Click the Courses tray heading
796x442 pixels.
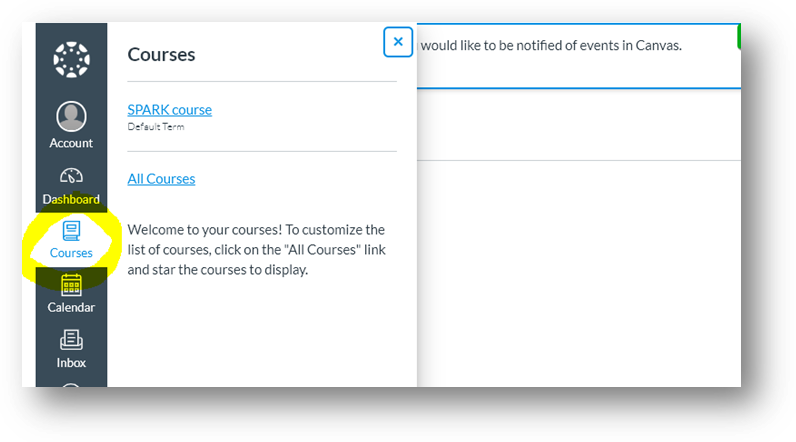[161, 55]
